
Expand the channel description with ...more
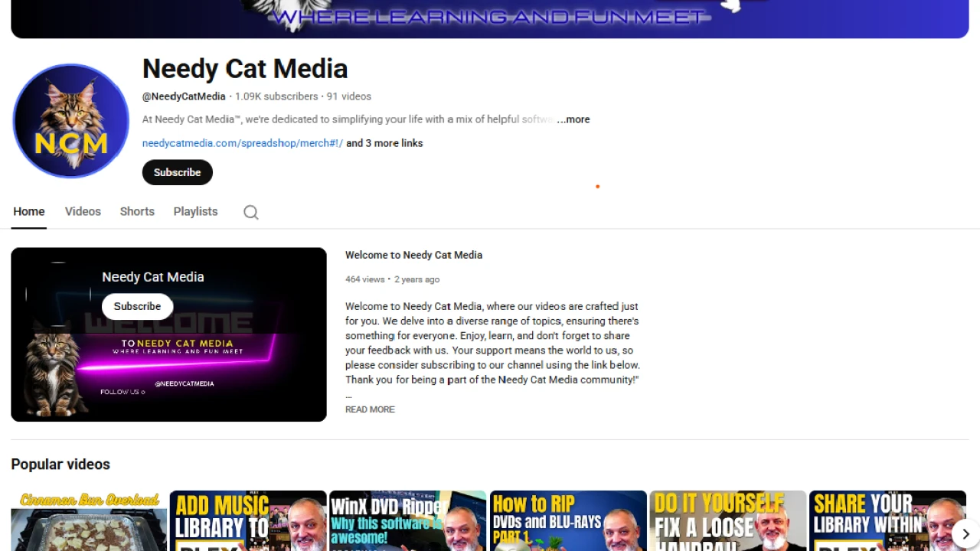coord(573,119)
